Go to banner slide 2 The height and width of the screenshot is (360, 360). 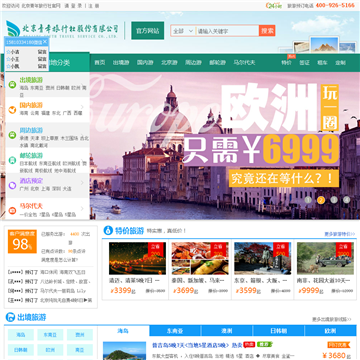321,200
